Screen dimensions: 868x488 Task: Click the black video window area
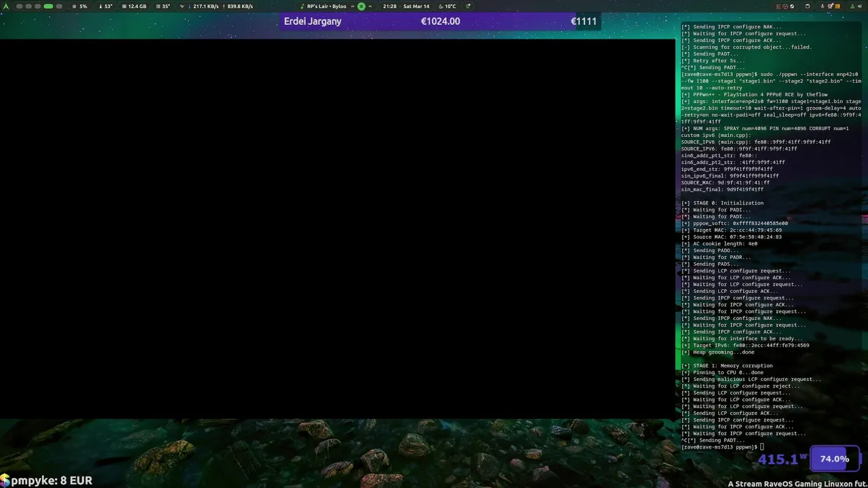(338, 228)
